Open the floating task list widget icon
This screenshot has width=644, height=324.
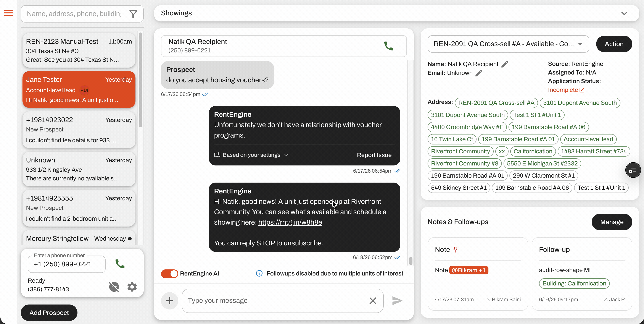[633, 170]
